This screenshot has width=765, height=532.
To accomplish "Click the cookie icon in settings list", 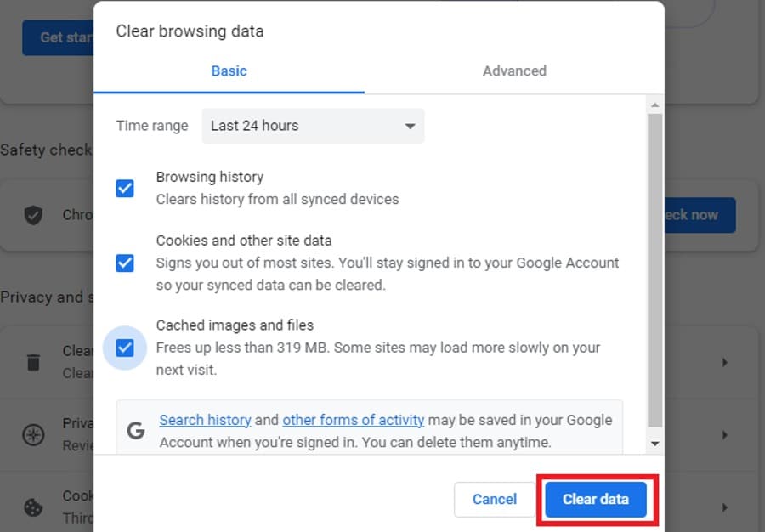I will click(x=33, y=507).
